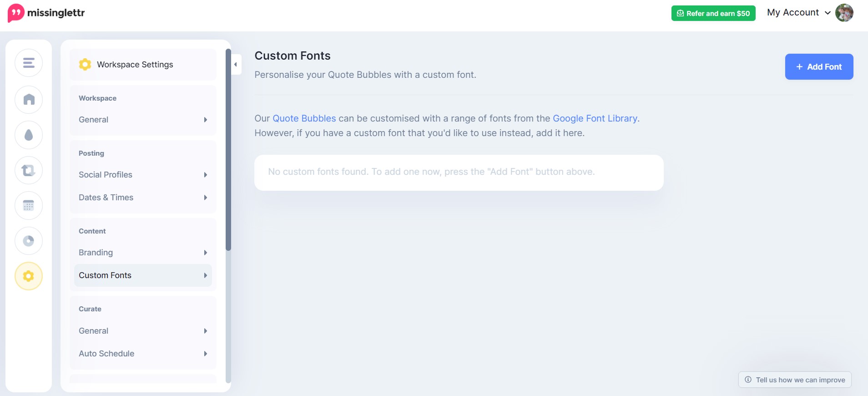Image resolution: width=868 pixels, height=396 pixels.
Task: Open the hamburger menu icon in sidebar
Action: click(29, 63)
